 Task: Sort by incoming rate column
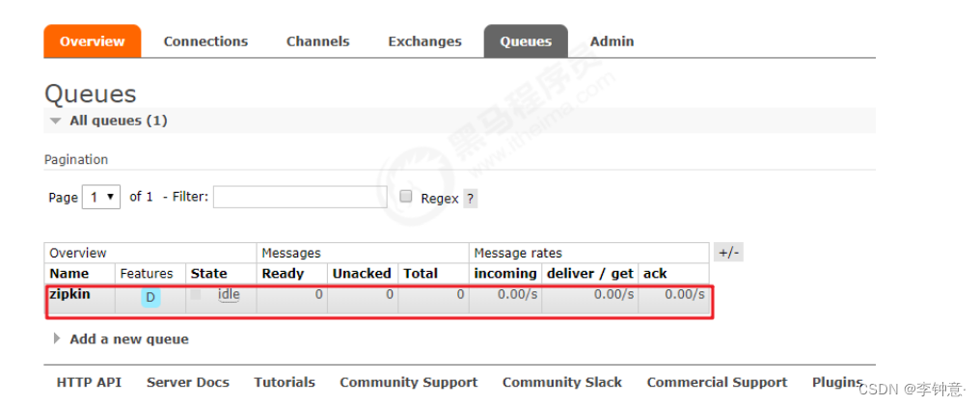coord(505,274)
